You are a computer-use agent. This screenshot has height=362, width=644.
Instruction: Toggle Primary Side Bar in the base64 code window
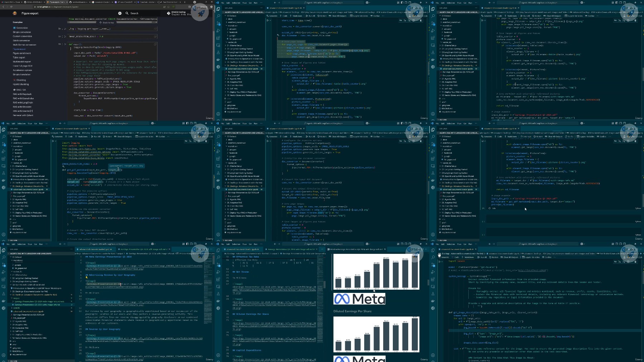(x=616, y=244)
